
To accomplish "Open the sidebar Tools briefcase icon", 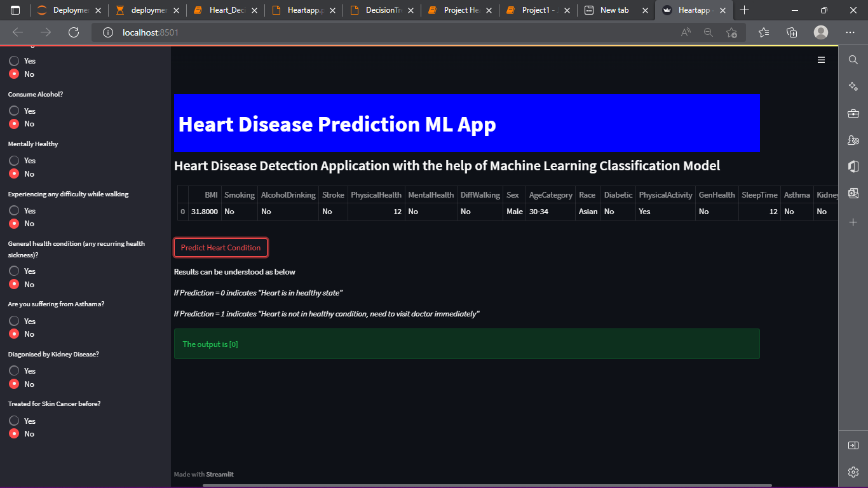I will [853, 113].
